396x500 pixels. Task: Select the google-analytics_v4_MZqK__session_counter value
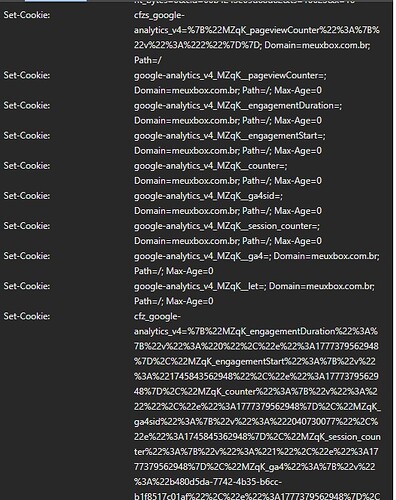pos(228,233)
